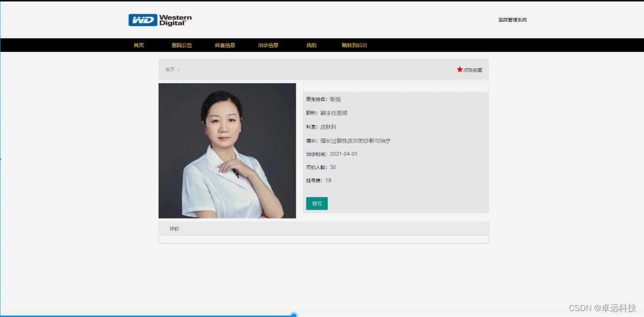The image size is (644, 317).
Task: Open the 评价 comments section
Action: pyautogui.click(x=174, y=228)
